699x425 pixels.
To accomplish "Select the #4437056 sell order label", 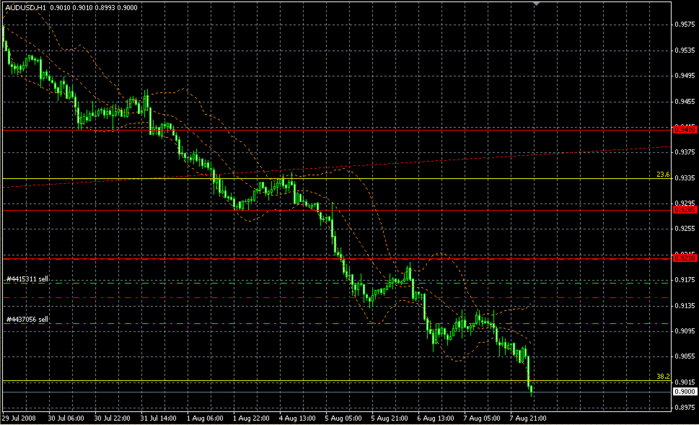I will pyautogui.click(x=27, y=319).
